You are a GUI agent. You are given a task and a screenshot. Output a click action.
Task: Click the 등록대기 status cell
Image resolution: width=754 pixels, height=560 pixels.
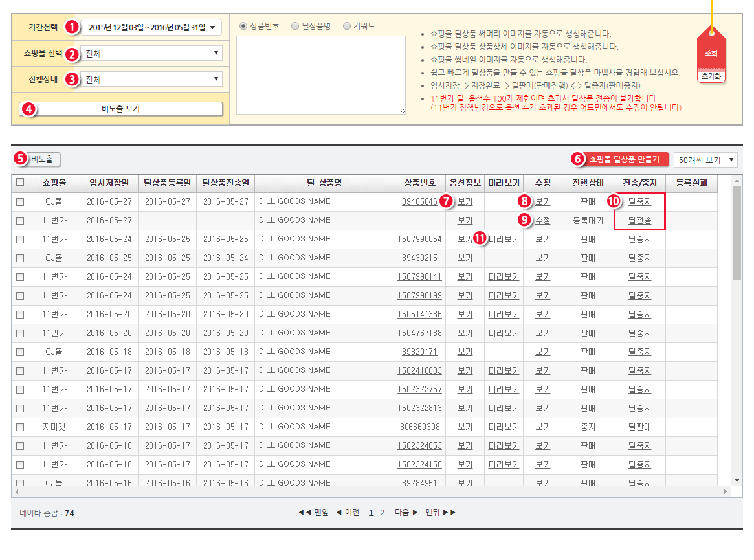click(x=588, y=220)
